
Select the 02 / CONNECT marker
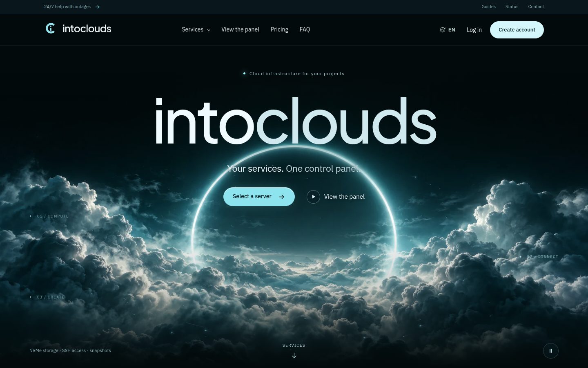coord(539,257)
